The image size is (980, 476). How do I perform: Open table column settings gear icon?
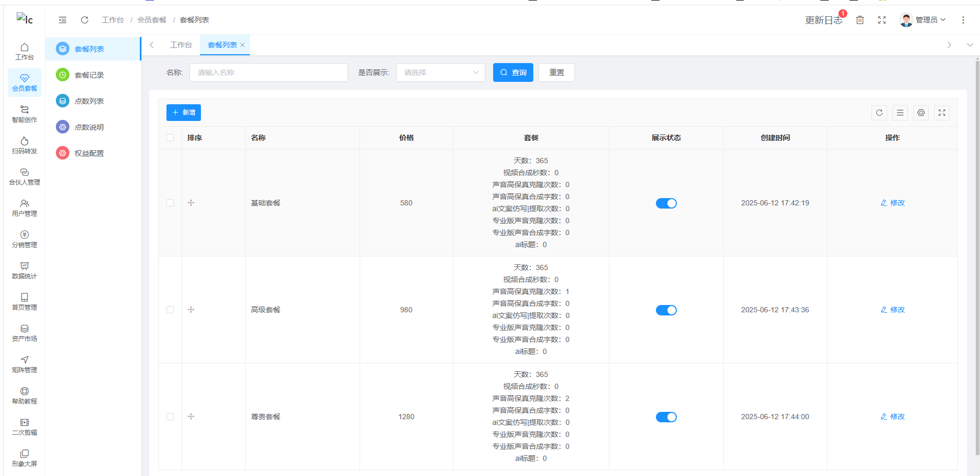pos(921,113)
